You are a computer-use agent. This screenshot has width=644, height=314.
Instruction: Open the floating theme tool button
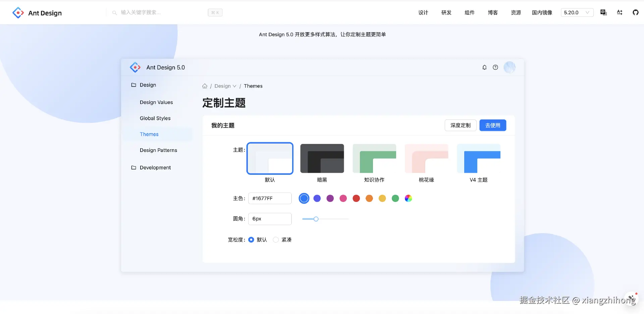click(631, 298)
